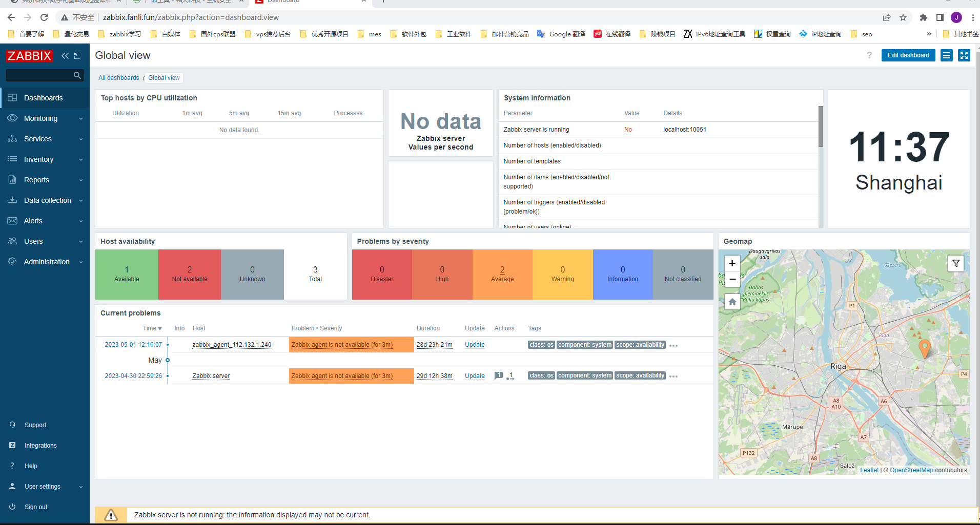Click the Not available host tile

pyautogui.click(x=190, y=275)
